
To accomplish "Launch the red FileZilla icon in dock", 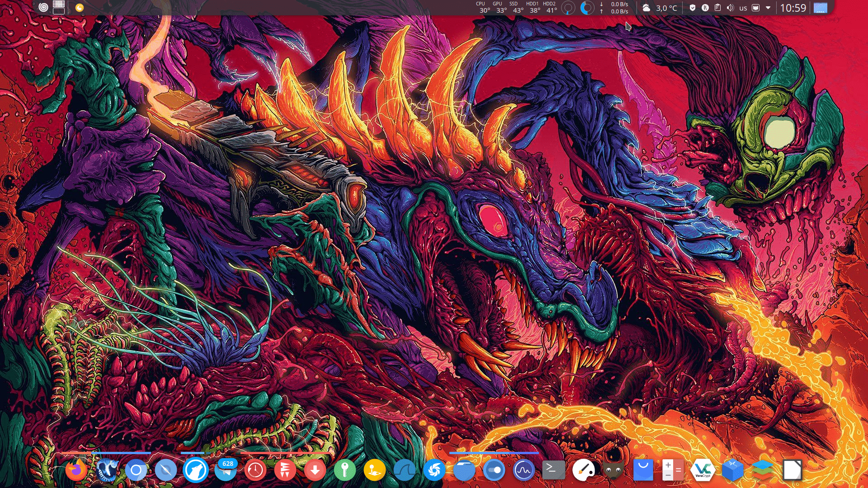I will (285, 470).
